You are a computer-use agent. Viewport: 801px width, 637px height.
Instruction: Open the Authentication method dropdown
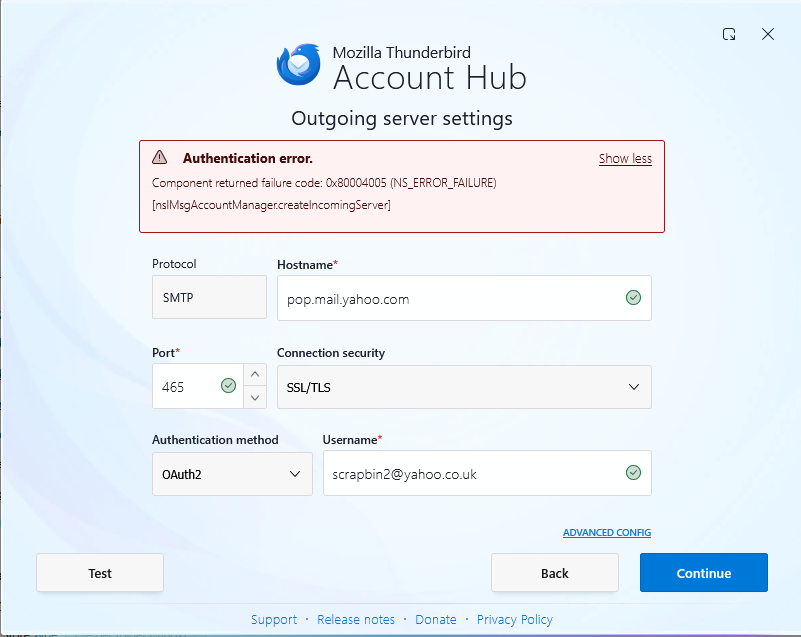click(232, 474)
